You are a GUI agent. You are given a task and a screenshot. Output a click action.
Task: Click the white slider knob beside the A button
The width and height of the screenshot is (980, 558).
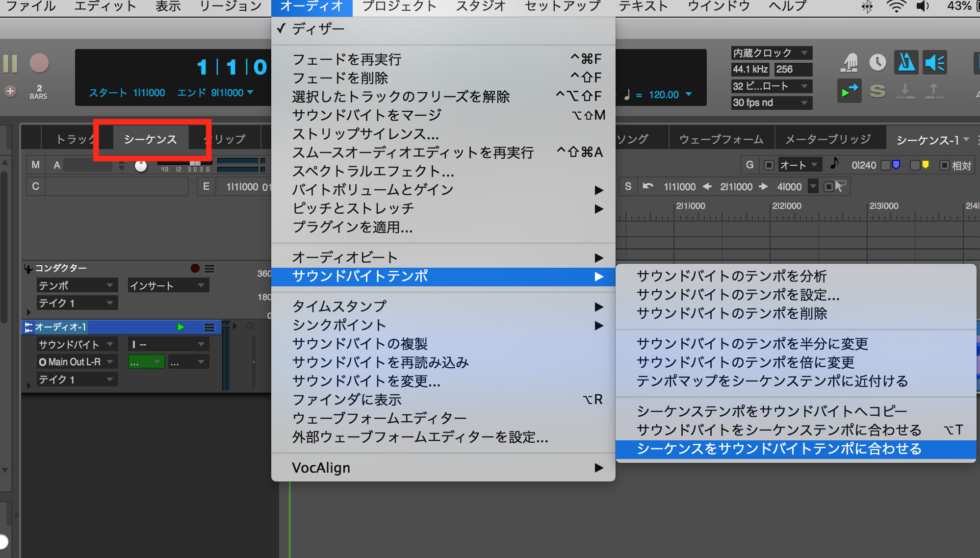point(141,166)
